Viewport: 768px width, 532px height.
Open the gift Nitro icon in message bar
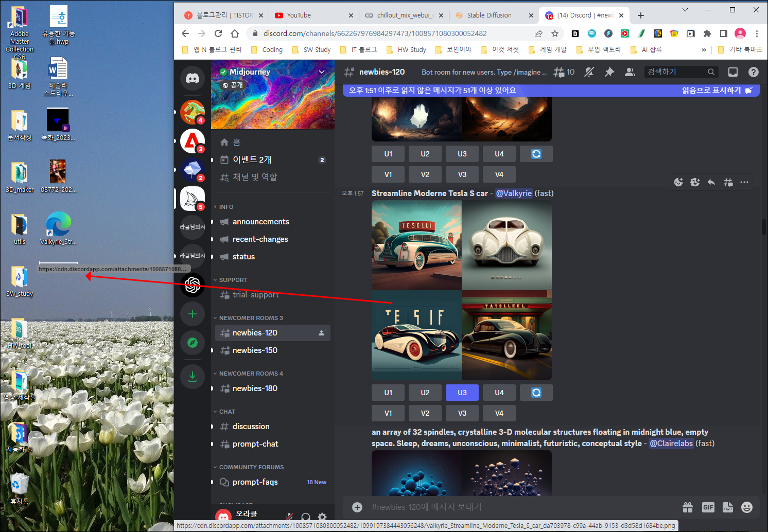[688, 507]
